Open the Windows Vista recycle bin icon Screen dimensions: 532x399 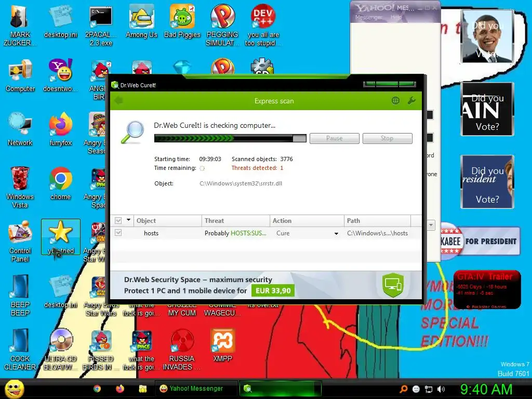point(20,187)
